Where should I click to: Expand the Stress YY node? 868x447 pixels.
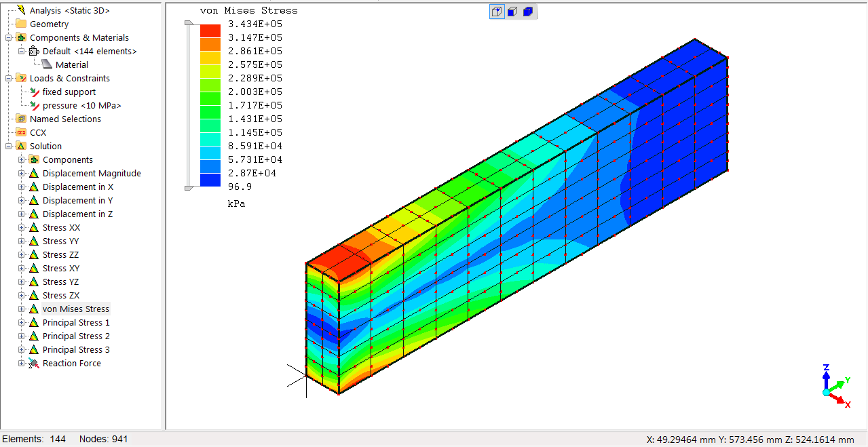click(x=22, y=241)
